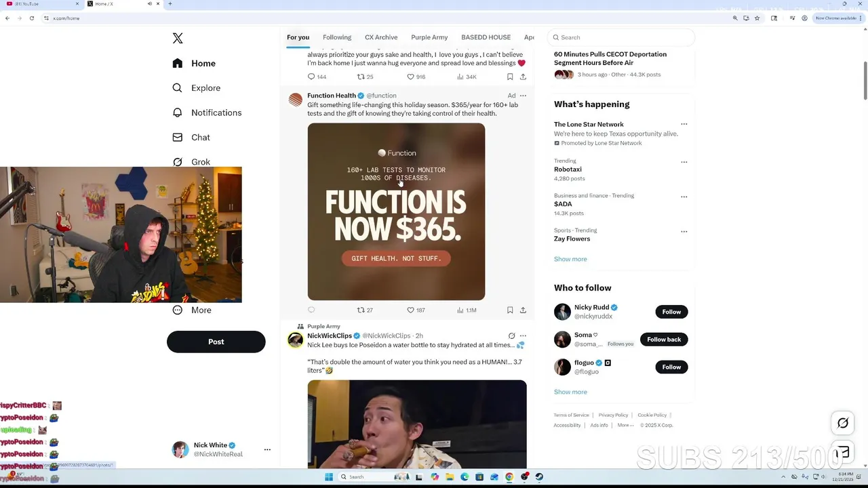Go to Home in the sidebar
The image size is (868, 488).
[x=194, y=63]
